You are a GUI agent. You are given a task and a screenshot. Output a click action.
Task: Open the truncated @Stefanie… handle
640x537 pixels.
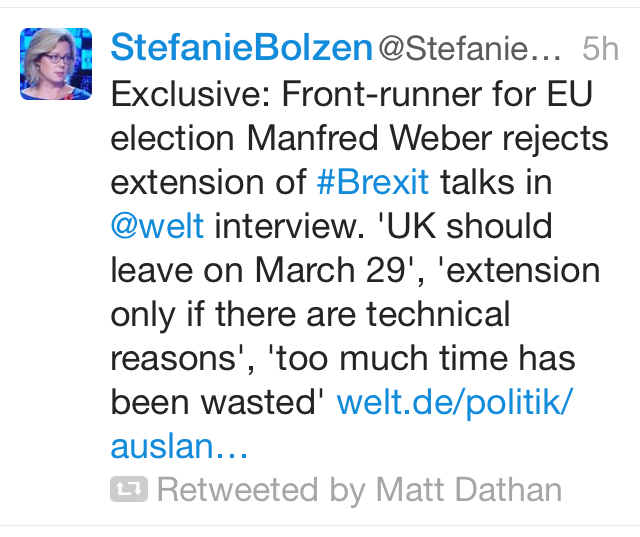pos(469,49)
